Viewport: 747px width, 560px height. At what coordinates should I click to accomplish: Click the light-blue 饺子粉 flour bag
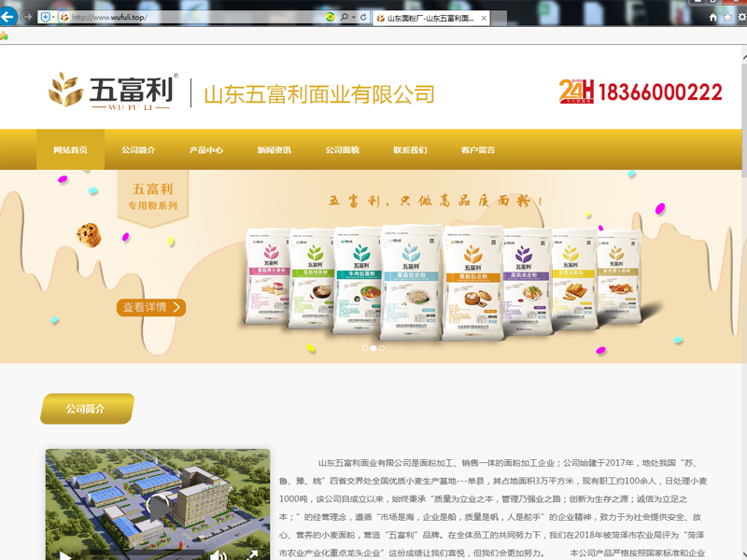tap(412, 283)
